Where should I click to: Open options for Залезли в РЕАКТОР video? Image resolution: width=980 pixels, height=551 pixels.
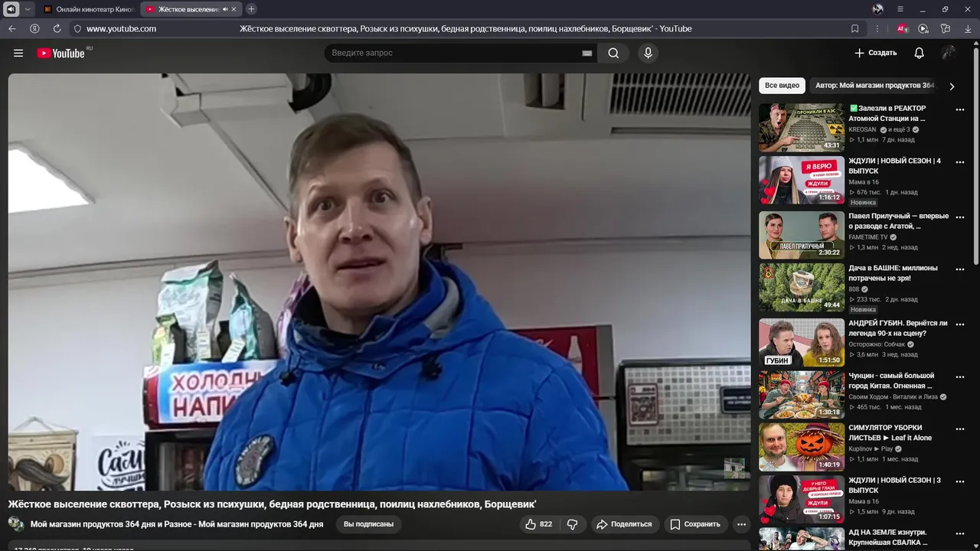click(960, 109)
